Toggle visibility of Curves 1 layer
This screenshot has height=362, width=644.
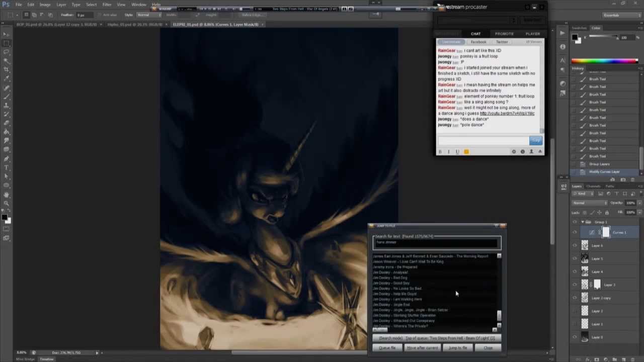(575, 232)
